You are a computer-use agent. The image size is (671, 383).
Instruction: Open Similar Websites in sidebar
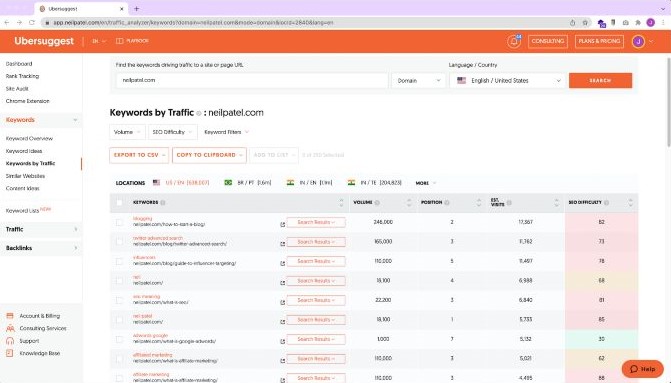click(x=25, y=176)
